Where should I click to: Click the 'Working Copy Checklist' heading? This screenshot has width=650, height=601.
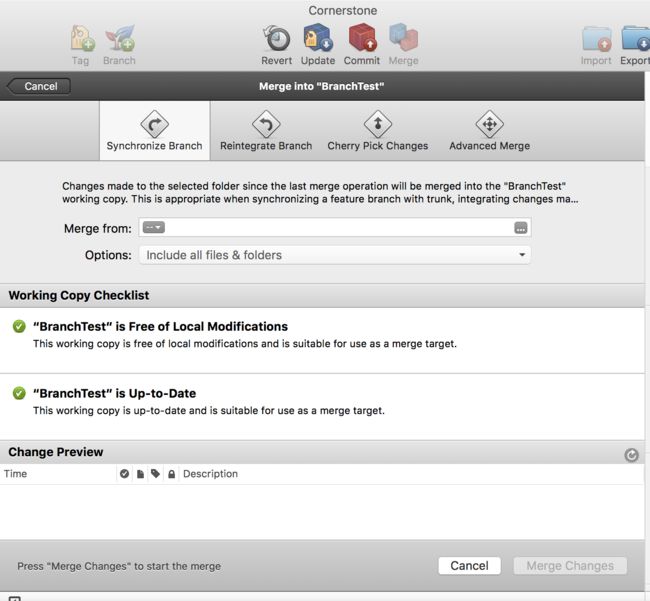point(79,295)
